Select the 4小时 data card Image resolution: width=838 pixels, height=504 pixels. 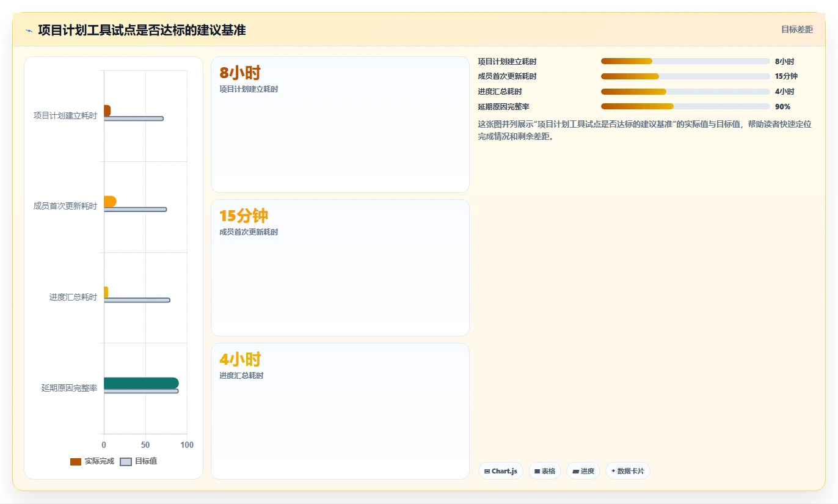point(340,411)
